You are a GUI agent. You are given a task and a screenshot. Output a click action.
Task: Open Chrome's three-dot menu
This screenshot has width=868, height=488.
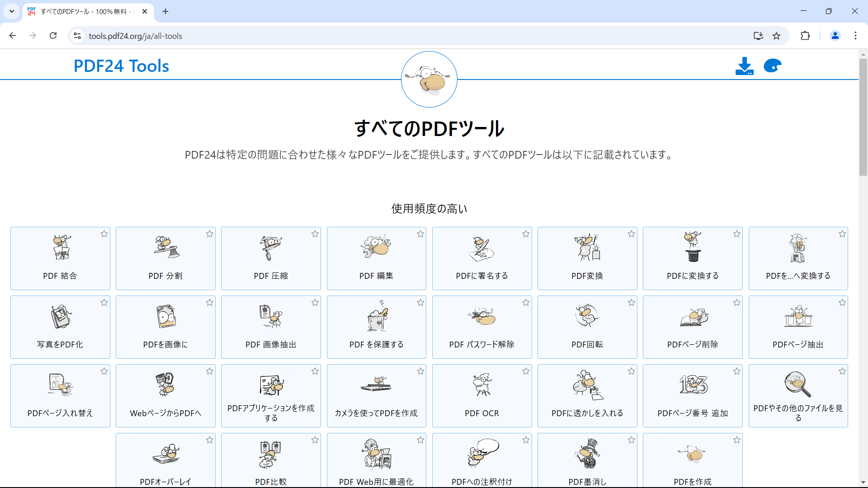(855, 36)
